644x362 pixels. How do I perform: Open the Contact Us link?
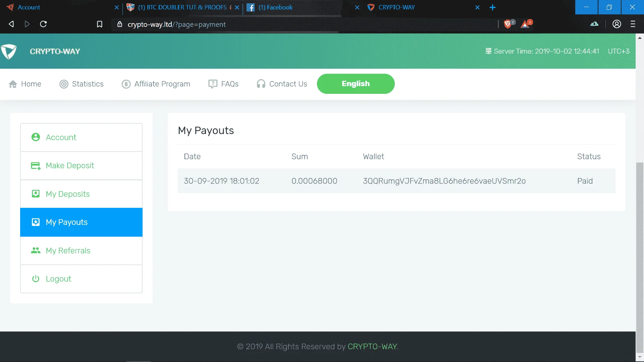pos(288,84)
